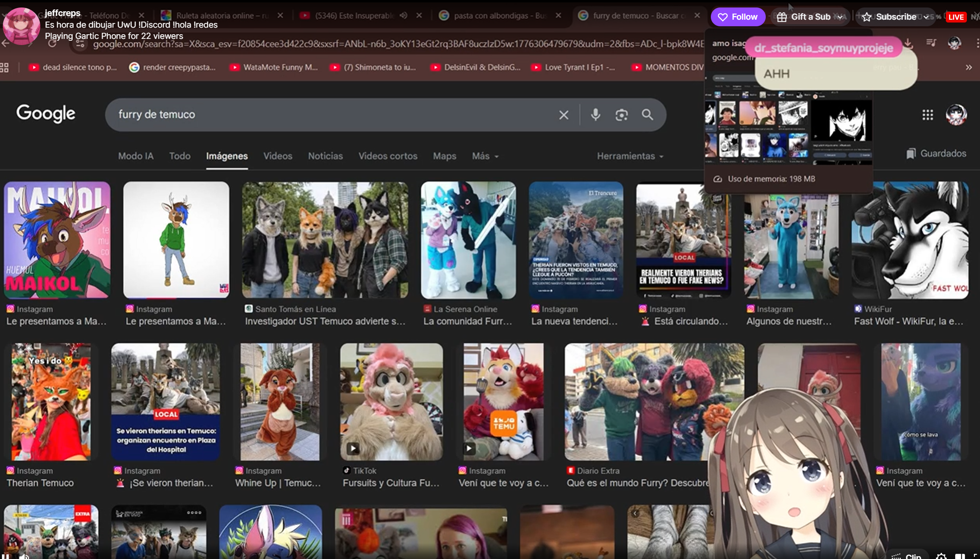Screen dimensions: 980x559
Task: Open the Guardados saved link
Action: point(936,153)
